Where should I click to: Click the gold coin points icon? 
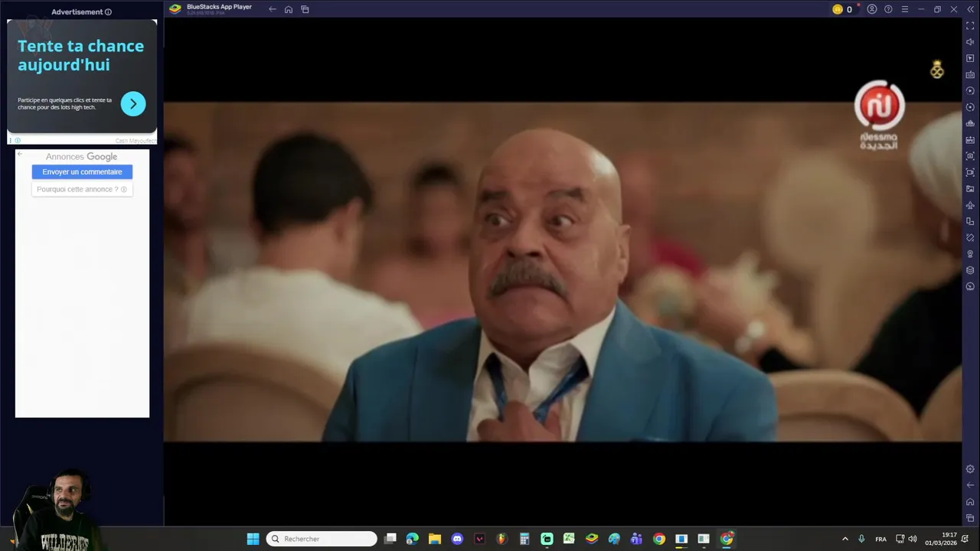838,9
